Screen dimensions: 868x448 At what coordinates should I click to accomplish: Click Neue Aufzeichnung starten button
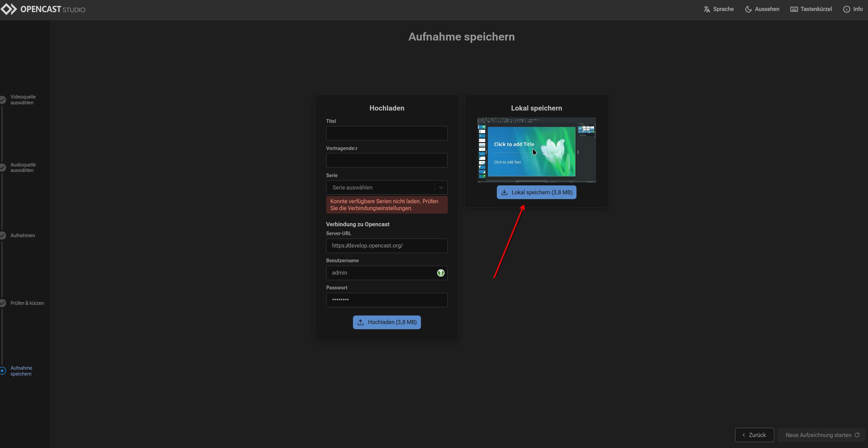[822, 435]
